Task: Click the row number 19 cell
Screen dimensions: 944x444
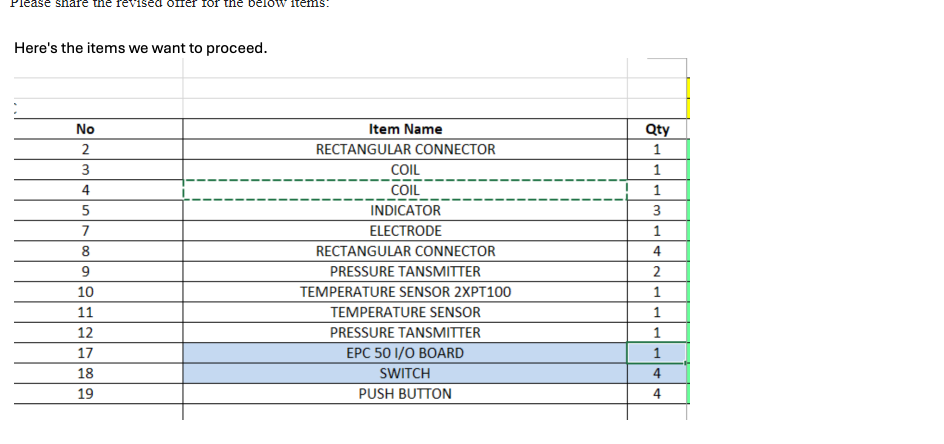Action: click(x=85, y=394)
